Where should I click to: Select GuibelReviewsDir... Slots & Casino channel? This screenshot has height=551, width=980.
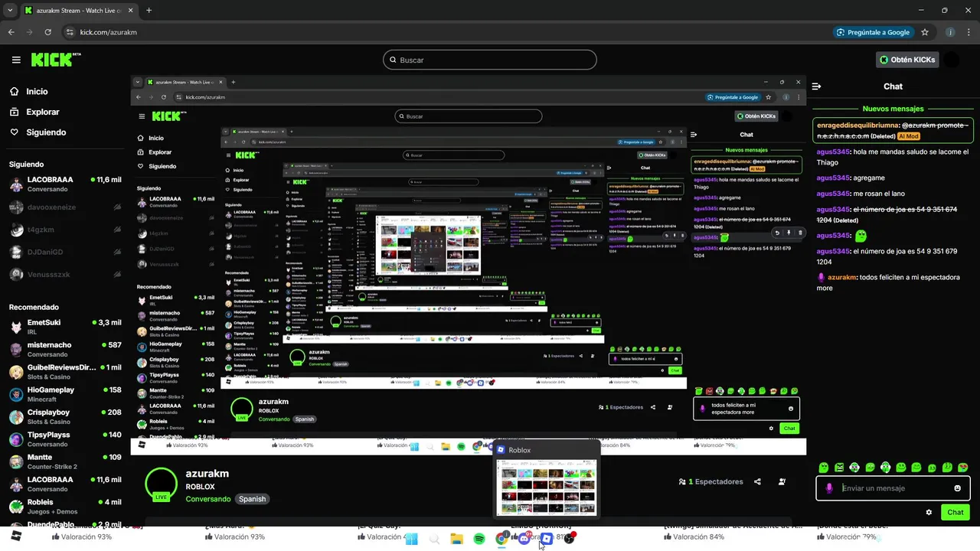tap(65, 372)
